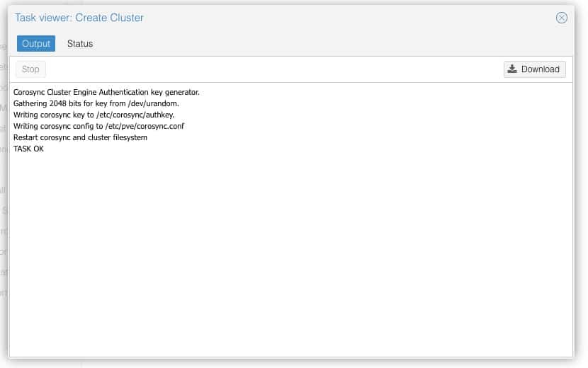Click the TASK OK result line
The image size is (588, 368).
[x=28, y=149]
